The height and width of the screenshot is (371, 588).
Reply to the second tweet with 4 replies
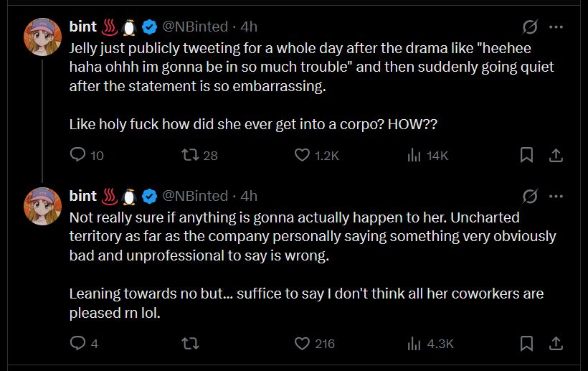click(78, 344)
